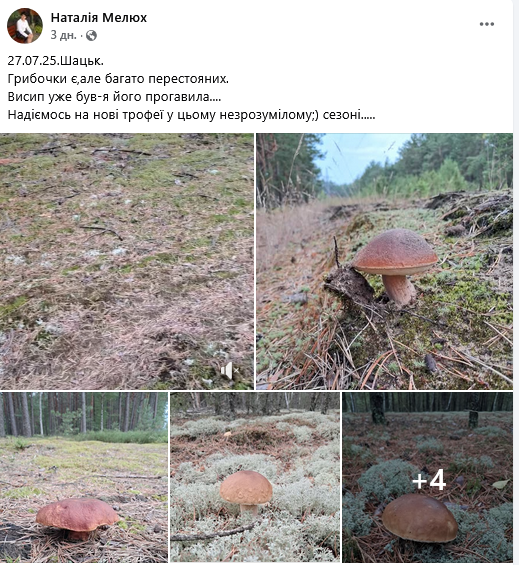Screen dimensions: 519x565
Task: Click the public audience globe icon
Action: [91, 35]
